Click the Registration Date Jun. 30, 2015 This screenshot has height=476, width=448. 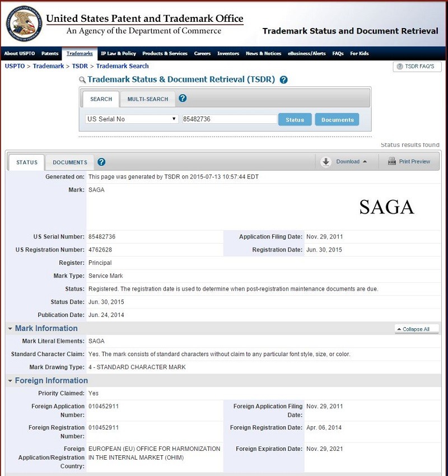point(324,250)
